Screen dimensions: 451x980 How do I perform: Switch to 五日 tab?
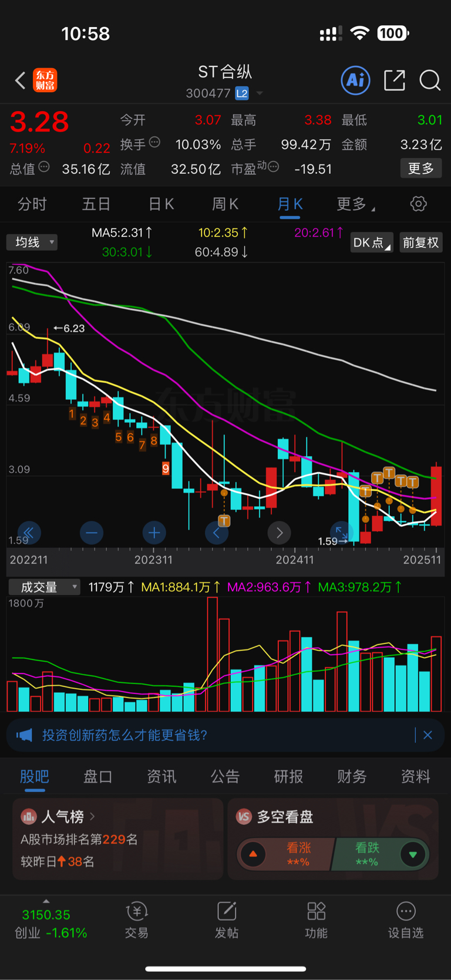[96, 204]
